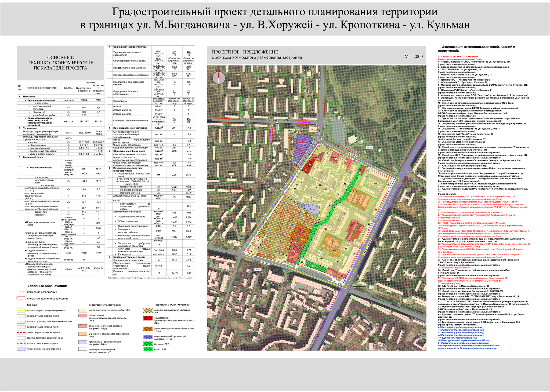Click the ПРОЕКТНОЕ ПРЕДЛОЖЕНИЕ map heading
The height and width of the screenshot is (392, 550).
tap(245, 52)
